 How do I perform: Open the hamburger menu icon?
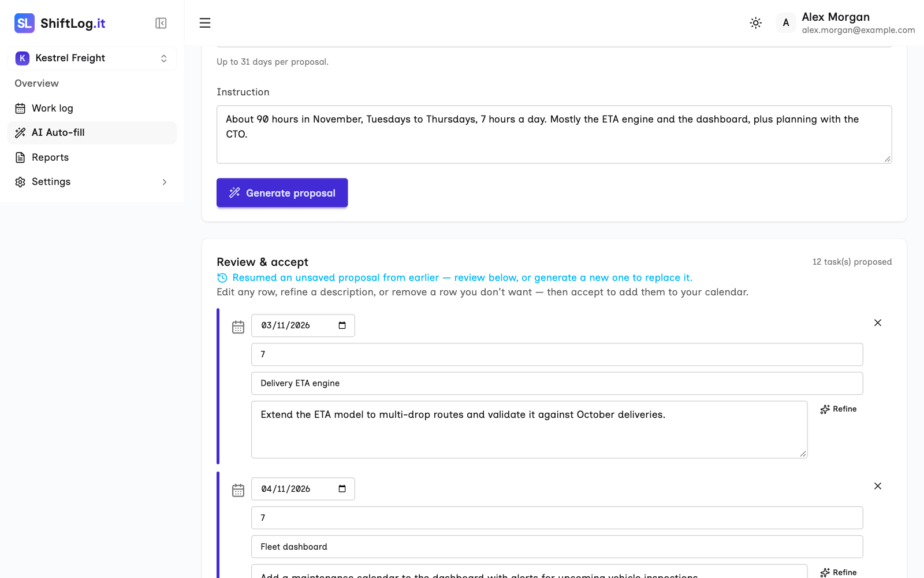[205, 23]
